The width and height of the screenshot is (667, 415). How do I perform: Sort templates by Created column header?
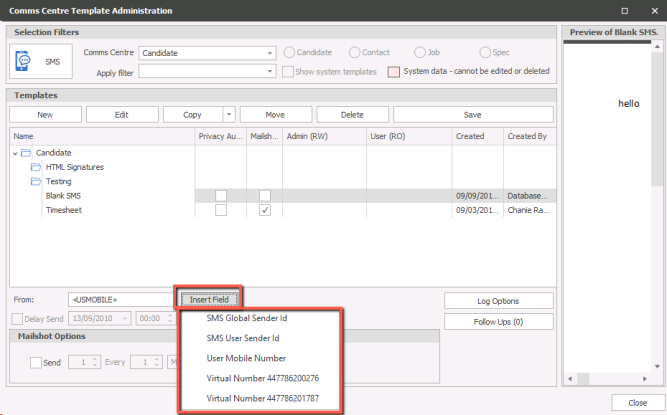[470, 136]
